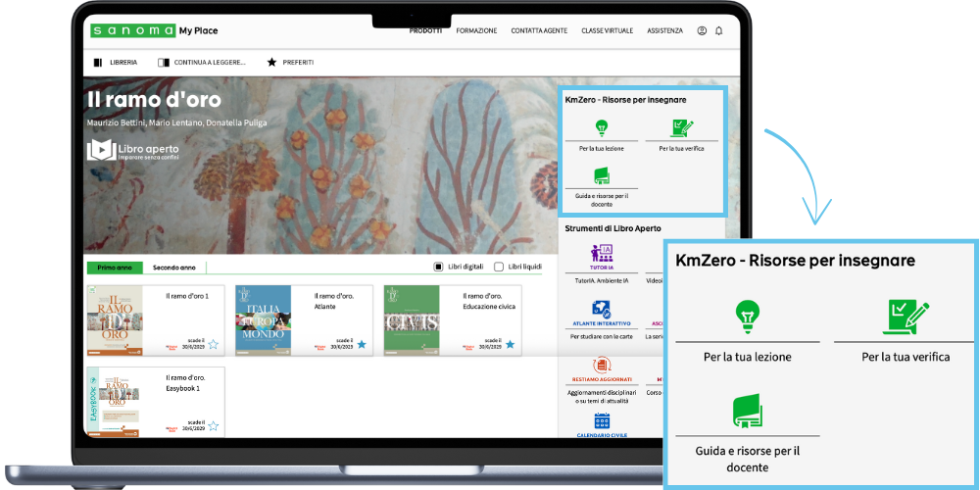This screenshot has width=980, height=490.
Task: Click authors 'Maurizio Bettini, Mario Lentano, Donatella Puliga'
Action: click(x=176, y=122)
